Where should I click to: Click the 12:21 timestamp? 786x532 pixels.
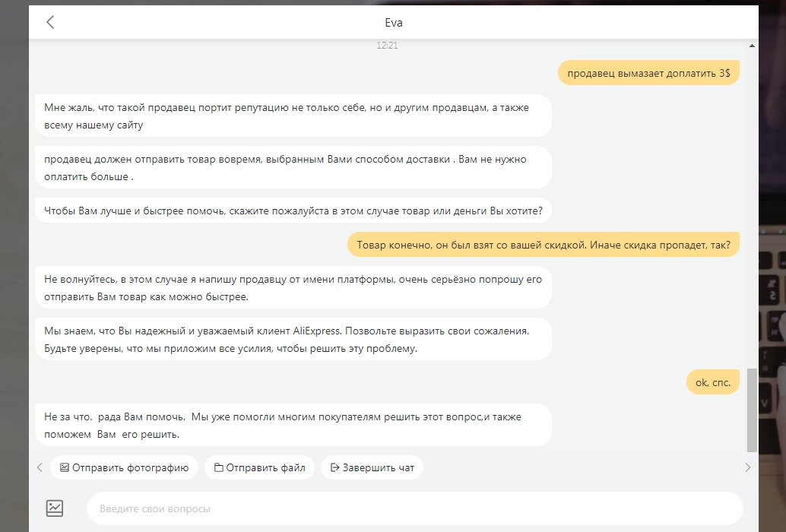tap(387, 45)
